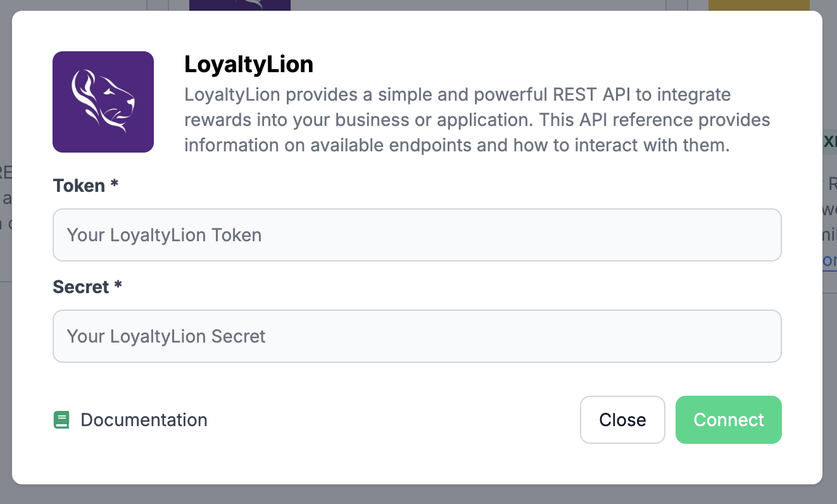Click the Secret field label
Image resolution: width=837 pixels, height=504 pixels.
(81, 287)
